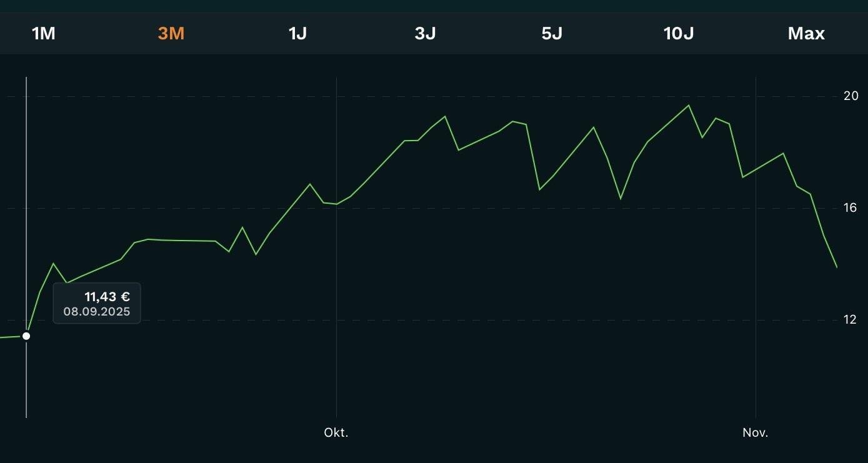
Task: Click the white data point marker
Action: 26,336
